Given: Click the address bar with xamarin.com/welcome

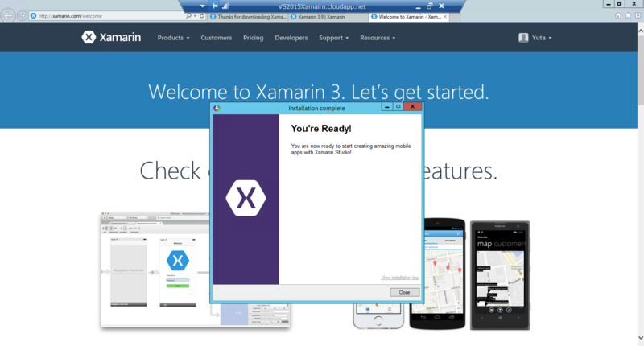Looking at the screenshot, I should 107,16.
